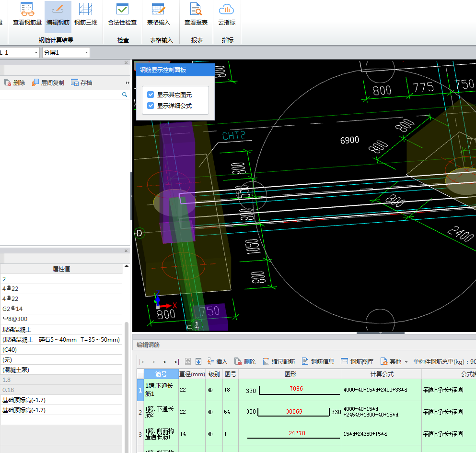Move rebar row up
This screenshot has width=476, height=453.
[x=188, y=361]
